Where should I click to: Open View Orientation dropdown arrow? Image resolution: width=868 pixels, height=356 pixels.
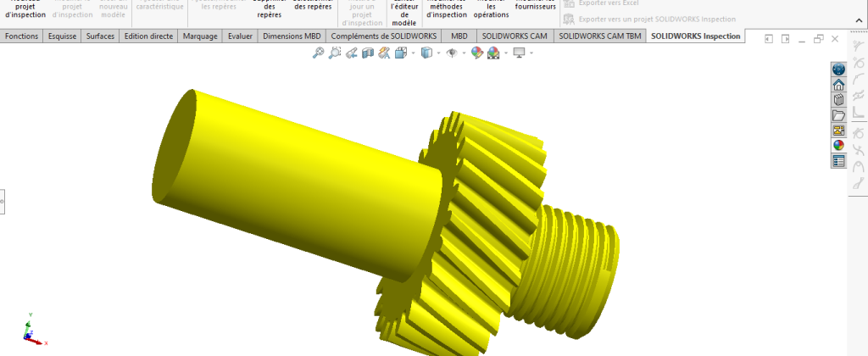[x=413, y=53]
